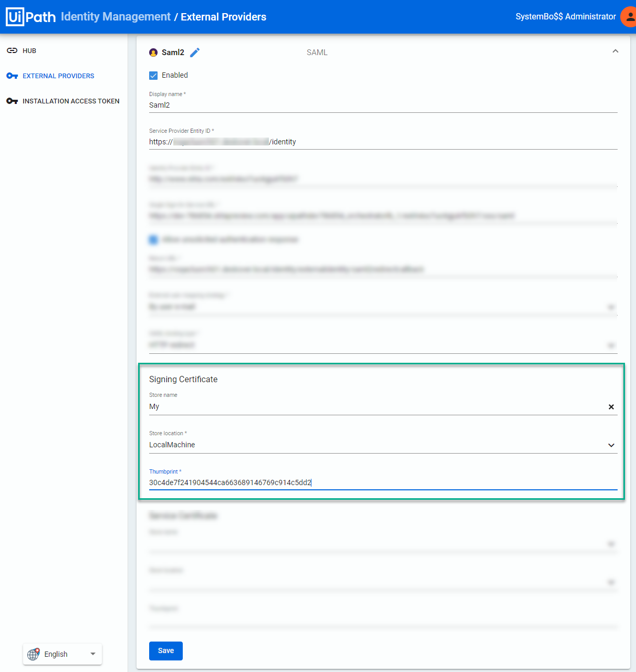Screen dimensions: 636x672
Task: Click the Signing Certificate heading
Action: click(183, 380)
